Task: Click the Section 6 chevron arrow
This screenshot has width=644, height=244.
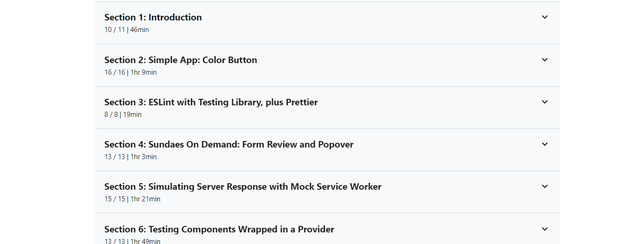Action: 545,229
